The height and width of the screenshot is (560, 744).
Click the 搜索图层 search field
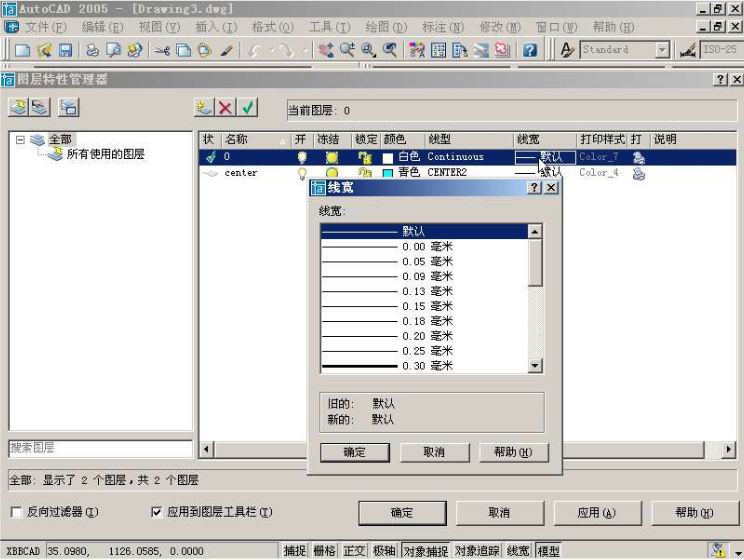pyautogui.click(x=100, y=448)
